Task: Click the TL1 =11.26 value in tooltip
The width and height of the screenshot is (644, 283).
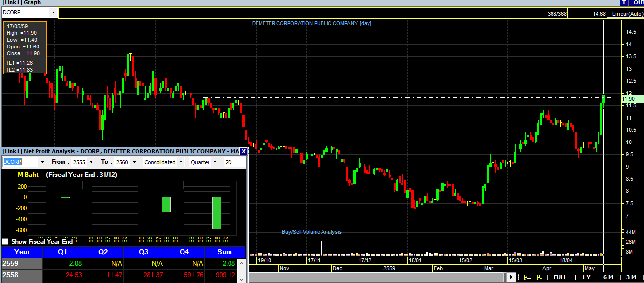Action: [x=20, y=63]
